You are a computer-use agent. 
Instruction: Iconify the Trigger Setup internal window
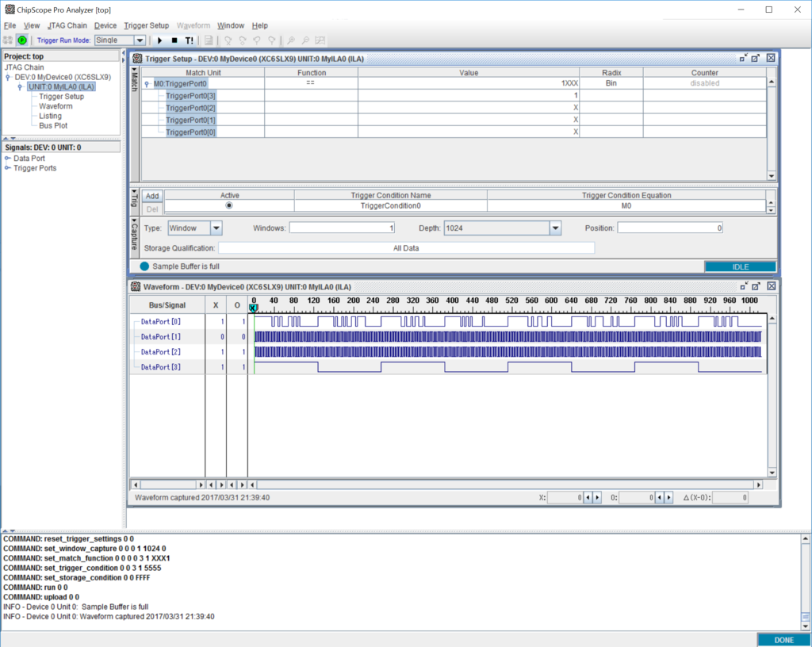point(744,58)
